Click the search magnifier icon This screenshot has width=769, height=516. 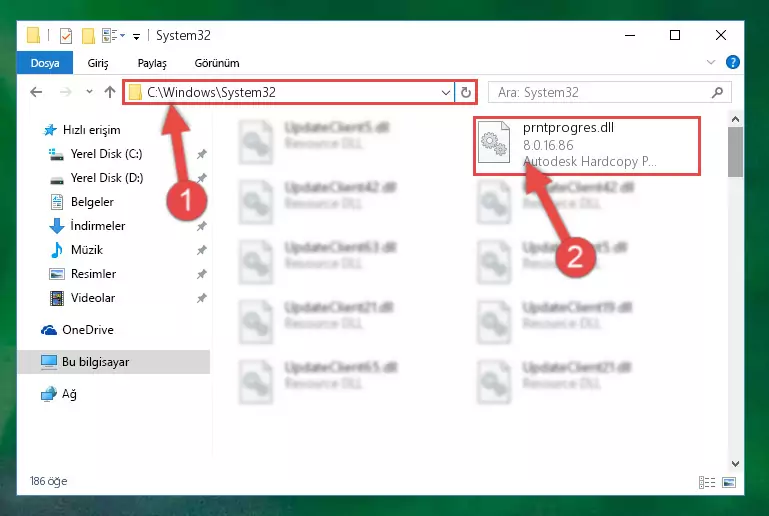[717, 92]
